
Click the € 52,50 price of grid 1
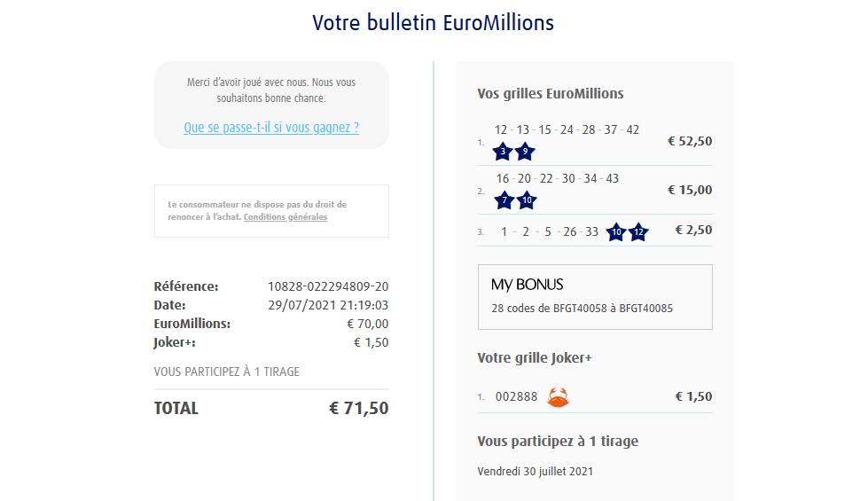click(689, 141)
